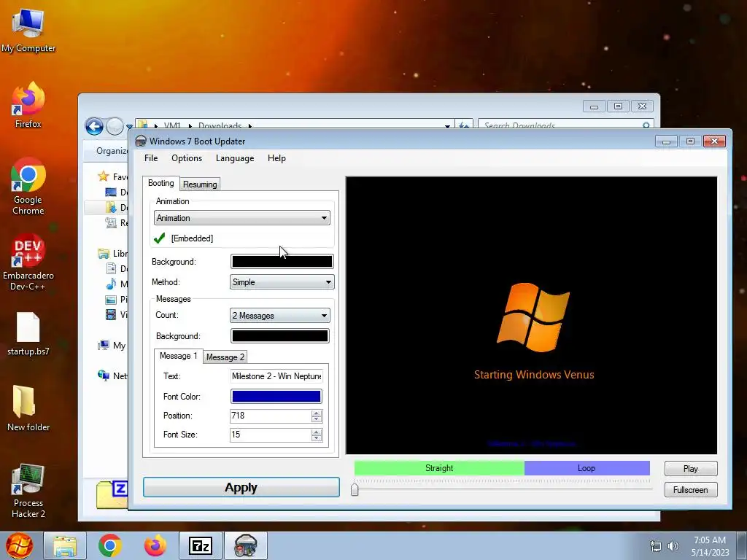Increase Position with the up spinner
This screenshot has width=747, height=560.
317,413
